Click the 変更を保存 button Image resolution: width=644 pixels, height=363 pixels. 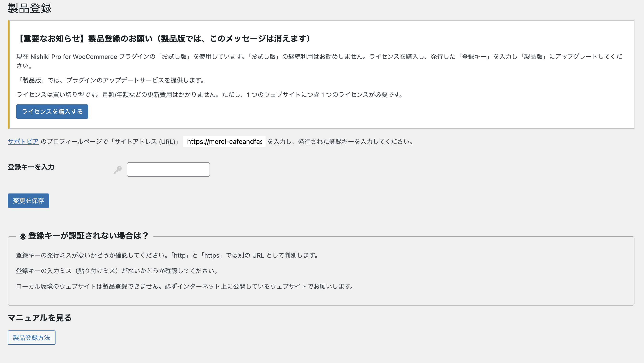[x=28, y=200]
